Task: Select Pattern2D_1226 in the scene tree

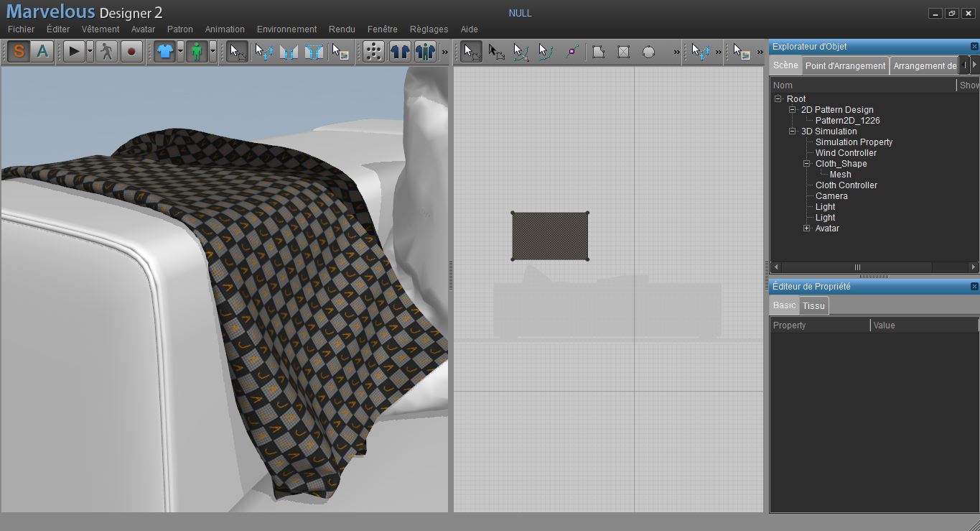Action: [x=847, y=121]
